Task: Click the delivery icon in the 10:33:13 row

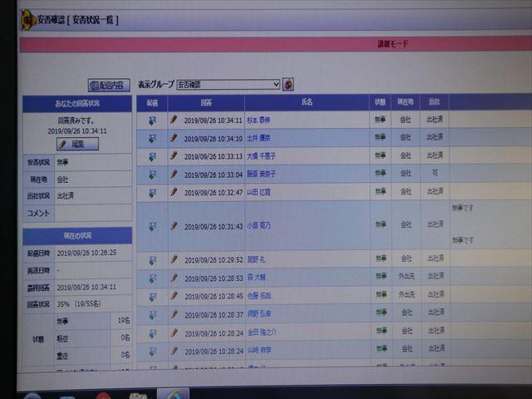Action: (152, 156)
